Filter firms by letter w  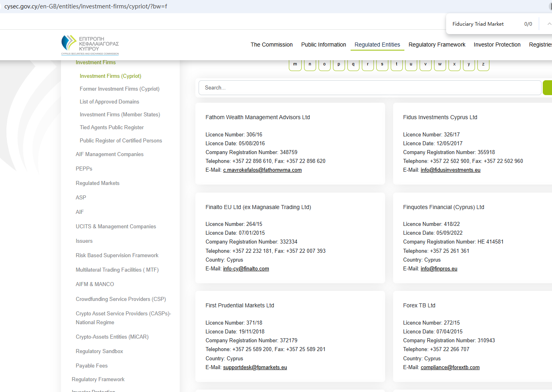coord(440,64)
